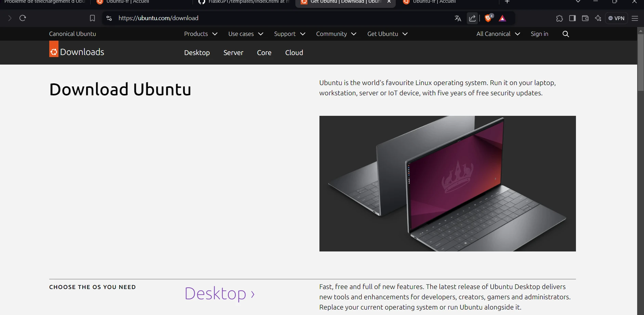Select the Server tab in Downloads nav

(x=233, y=53)
